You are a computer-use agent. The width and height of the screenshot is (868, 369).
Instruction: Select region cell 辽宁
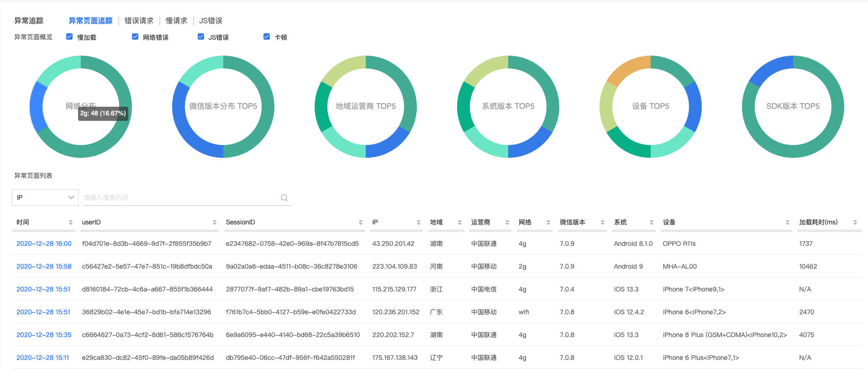click(436, 358)
